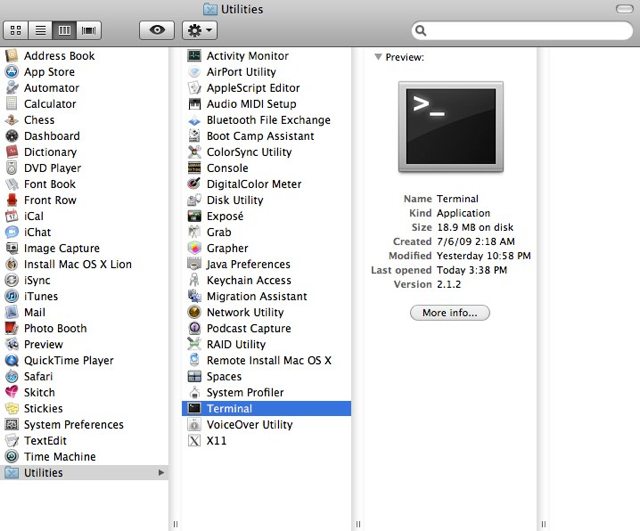This screenshot has width=640, height=531.
Task: Expand the Utilities folder arrow
Action: coord(161,473)
